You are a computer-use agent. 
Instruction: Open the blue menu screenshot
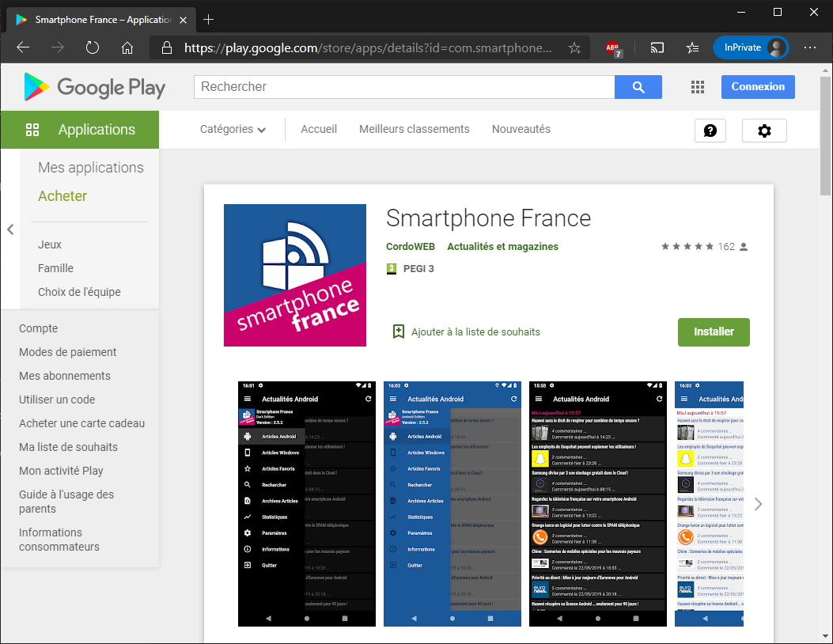(452, 504)
